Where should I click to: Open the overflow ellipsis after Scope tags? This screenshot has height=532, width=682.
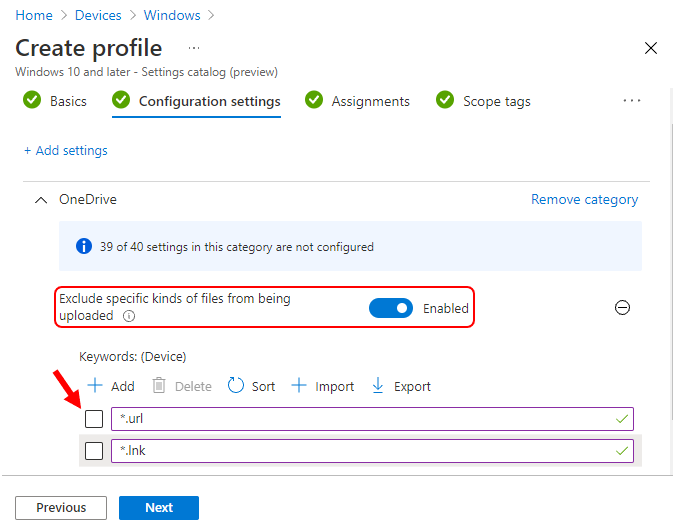pyautogui.click(x=632, y=100)
